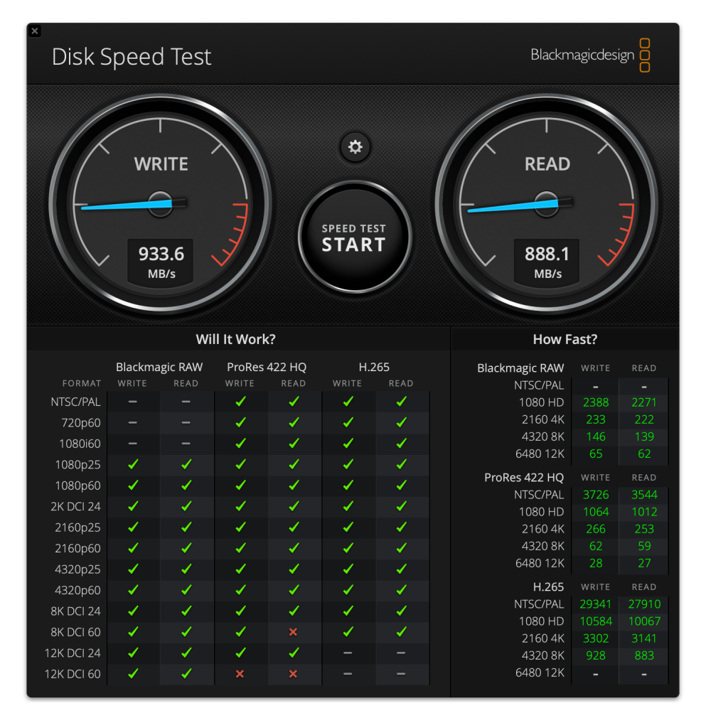Click ProRes read checkmark for 12K DCI 24

pos(294,653)
